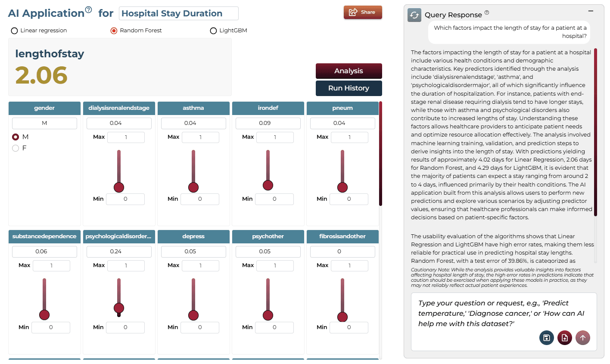Click the refresh icon in Query Response header
The height and width of the screenshot is (364, 610).
(x=414, y=15)
